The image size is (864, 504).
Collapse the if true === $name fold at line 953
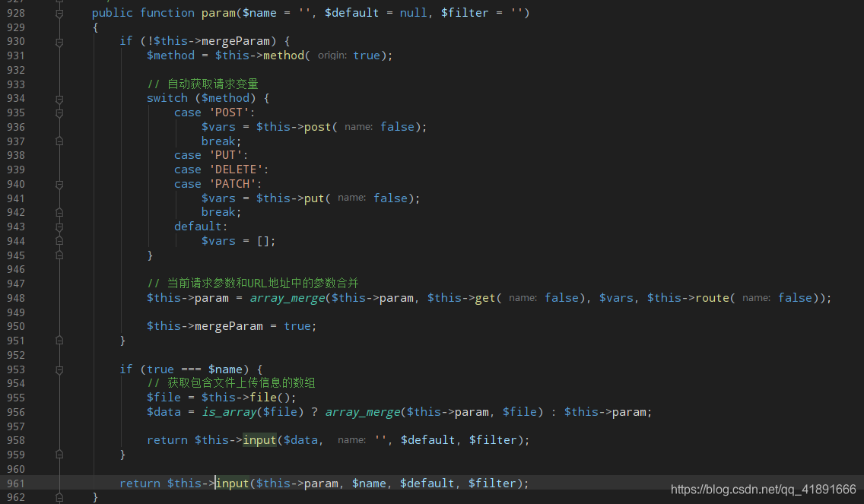(59, 370)
